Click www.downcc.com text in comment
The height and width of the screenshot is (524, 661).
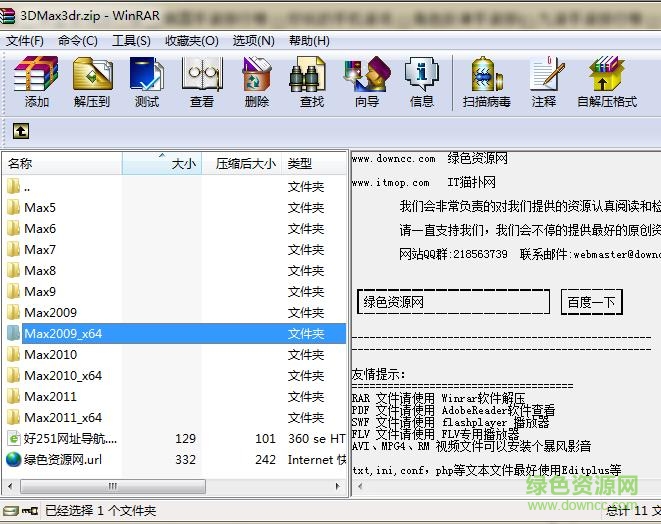pos(393,159)
